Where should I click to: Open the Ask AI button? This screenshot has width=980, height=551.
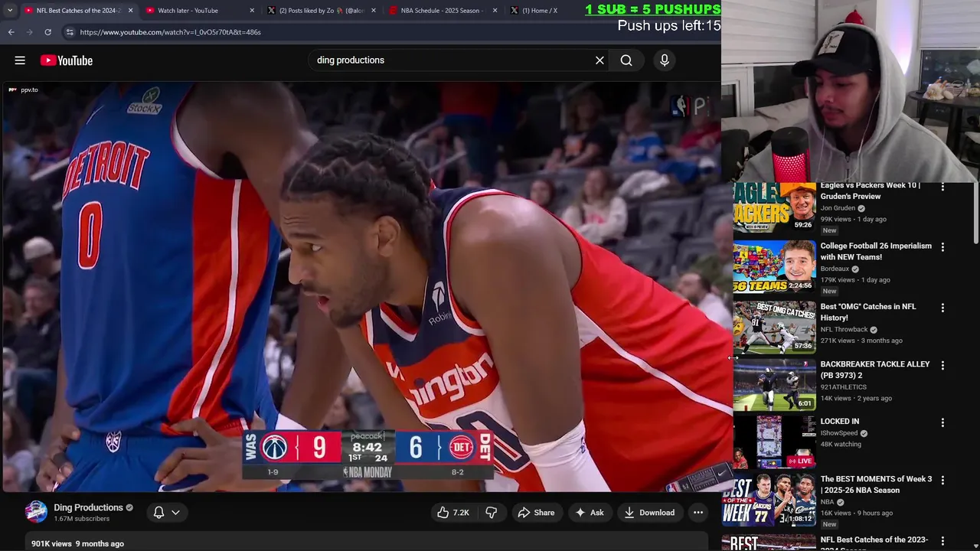pyautogui.click(x=590, y=513)
